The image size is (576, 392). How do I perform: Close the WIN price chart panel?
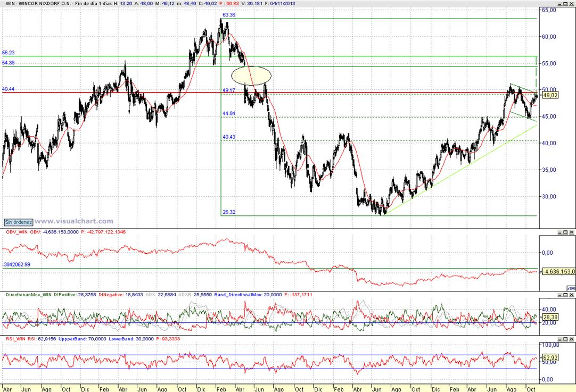coord(572,3)
